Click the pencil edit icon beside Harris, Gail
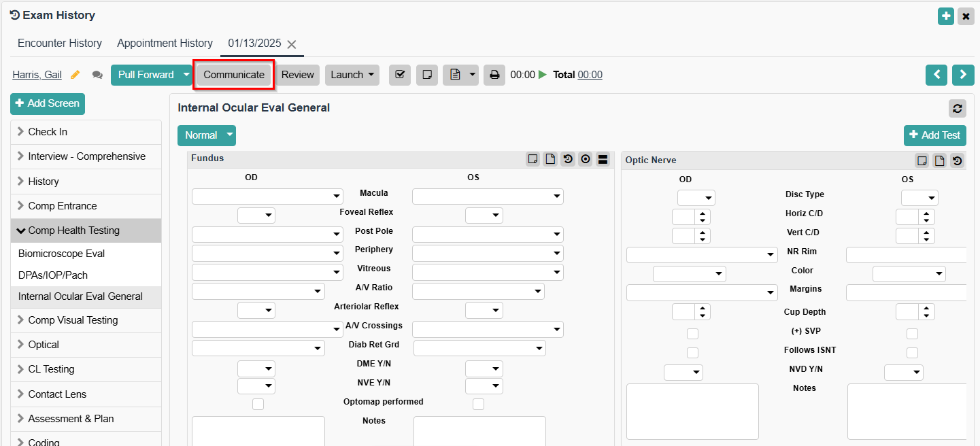 click(75, 75)
